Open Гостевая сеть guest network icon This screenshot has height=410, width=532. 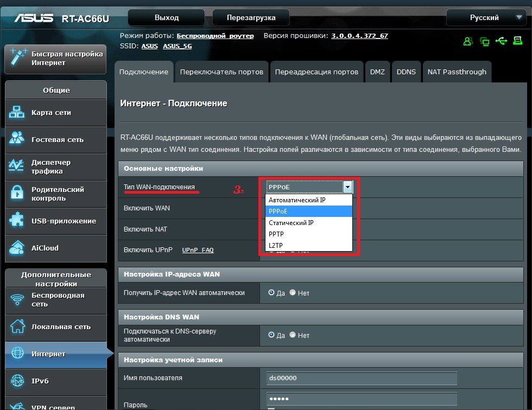(x=17, y=139)
